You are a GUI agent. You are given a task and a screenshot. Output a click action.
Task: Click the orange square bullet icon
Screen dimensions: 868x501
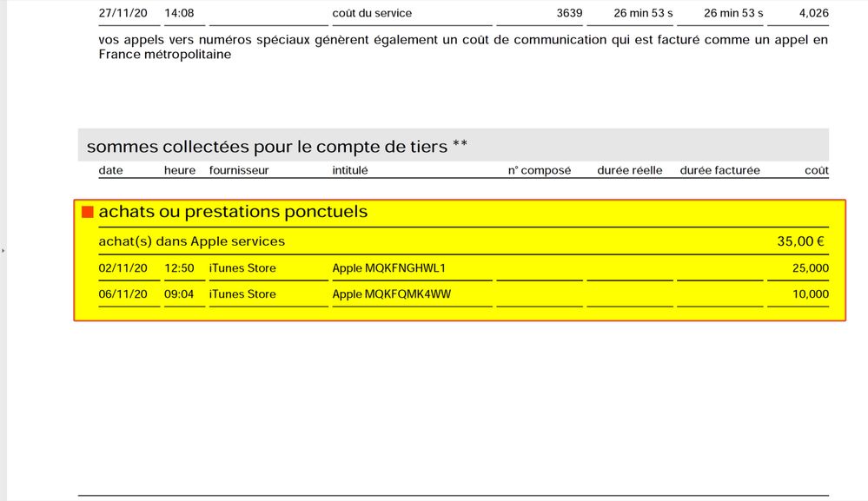point(87,213)
